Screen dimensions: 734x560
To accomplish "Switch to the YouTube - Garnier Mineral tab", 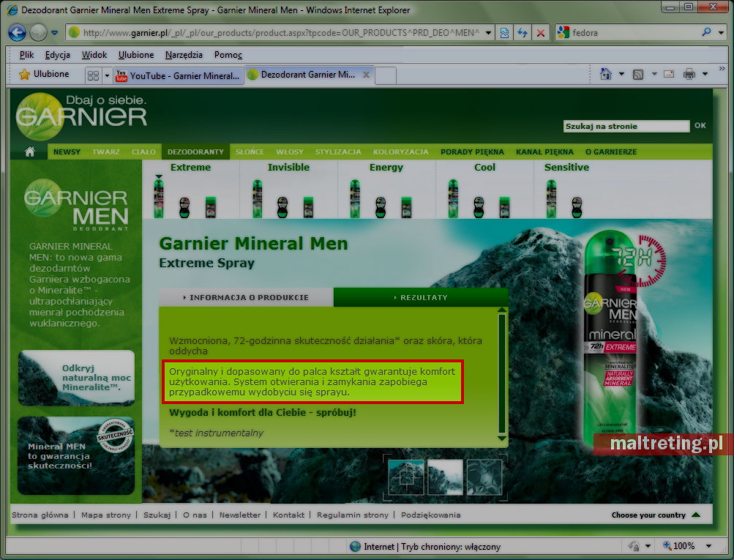I will 179,75.
